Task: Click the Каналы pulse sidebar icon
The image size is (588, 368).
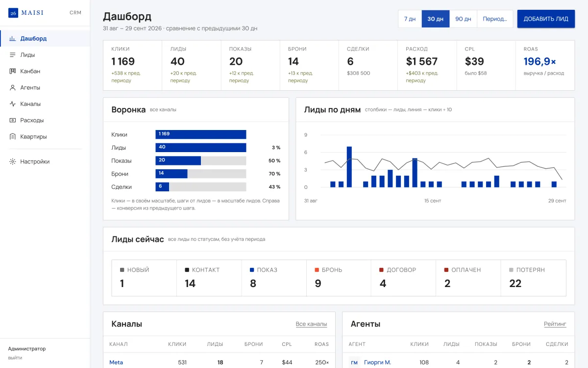Action: click(13, 104)
